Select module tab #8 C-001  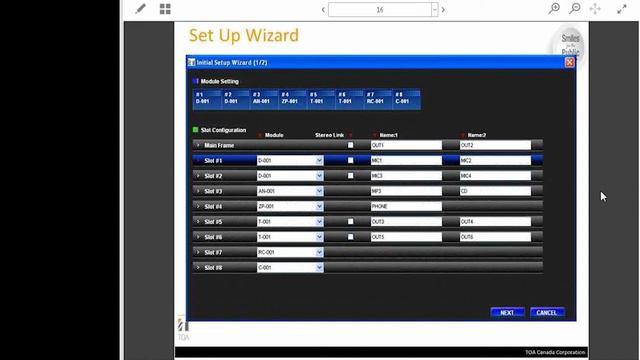(407, 98)
